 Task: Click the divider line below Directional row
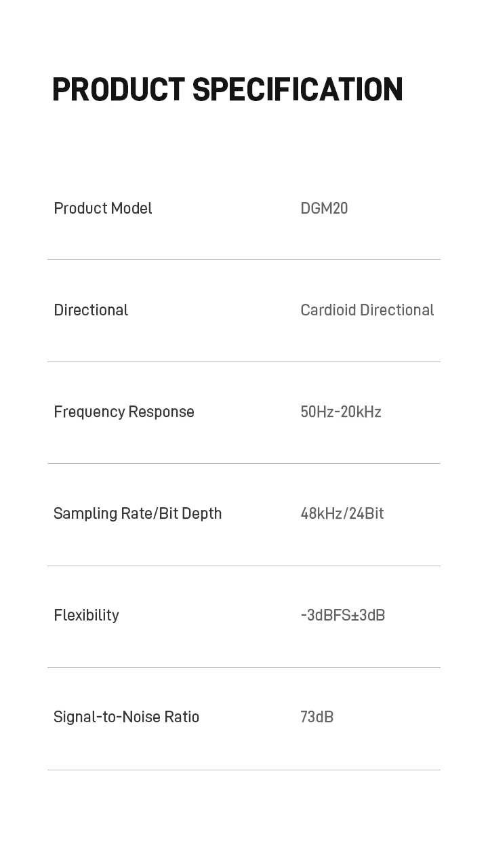[x=244, y=361]
